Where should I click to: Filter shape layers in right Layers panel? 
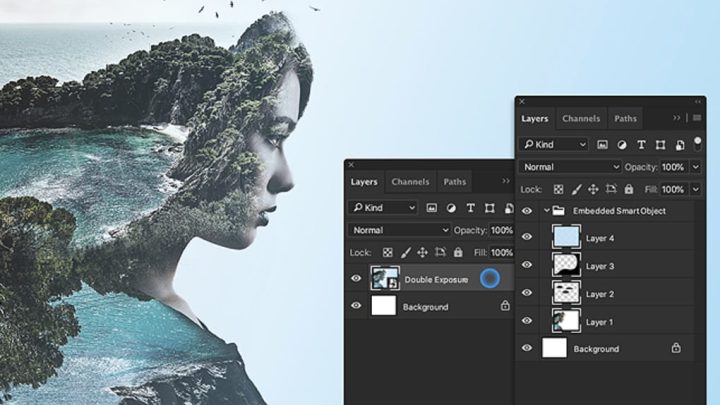(660, 145)
